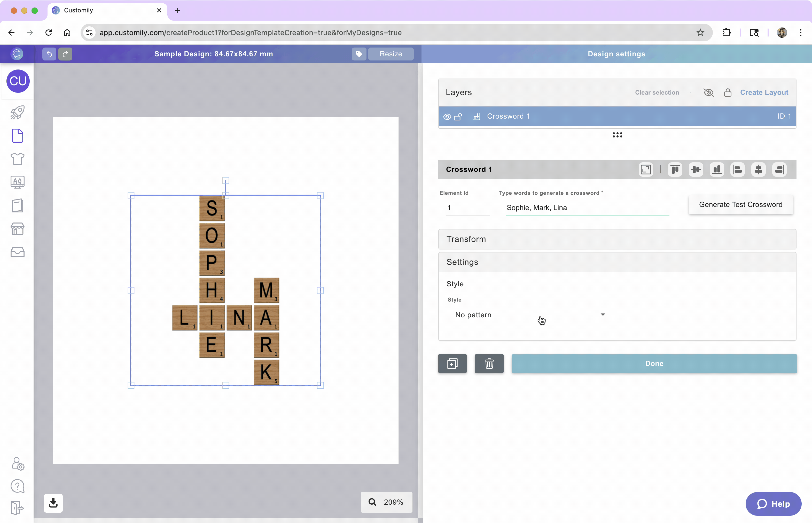Click Generate Test Crossword button

[740, 204]
